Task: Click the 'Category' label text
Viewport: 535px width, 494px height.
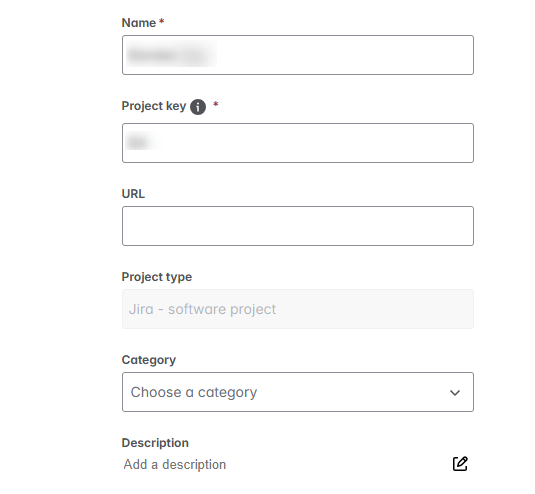Action: pyautogui.click(x=149, y=360)
